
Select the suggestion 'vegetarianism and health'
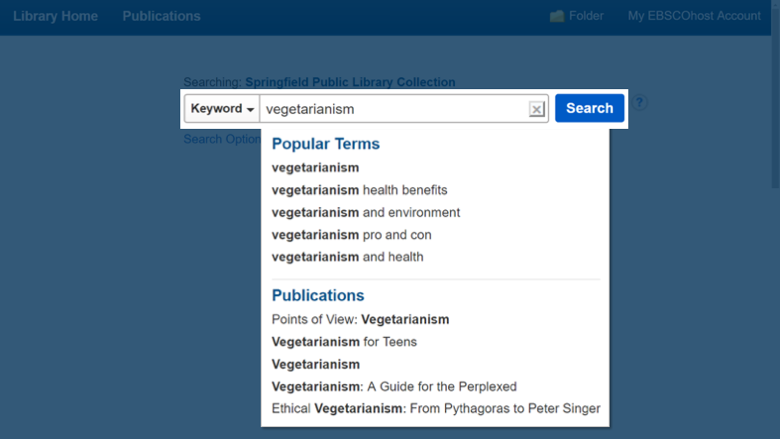click(347, 257)
